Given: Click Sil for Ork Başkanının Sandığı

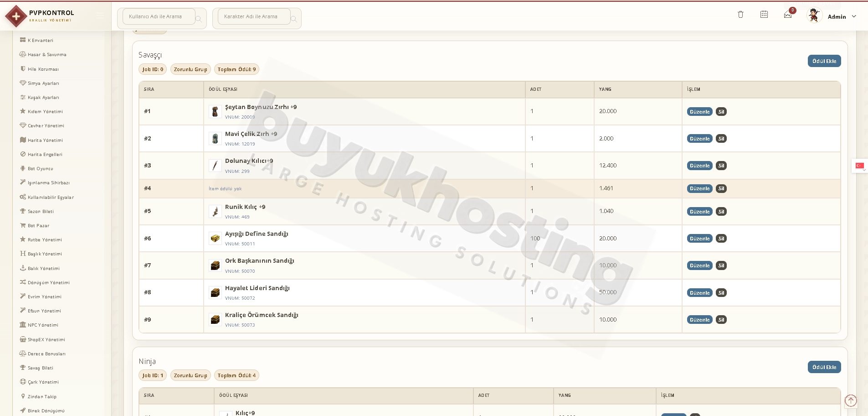Looking at the screenshot, I should [x=721, y=265].
